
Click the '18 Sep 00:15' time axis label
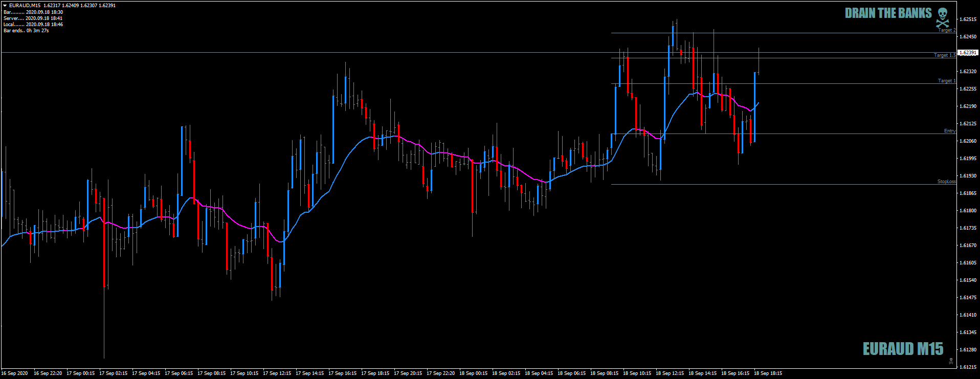click(474, 373)
